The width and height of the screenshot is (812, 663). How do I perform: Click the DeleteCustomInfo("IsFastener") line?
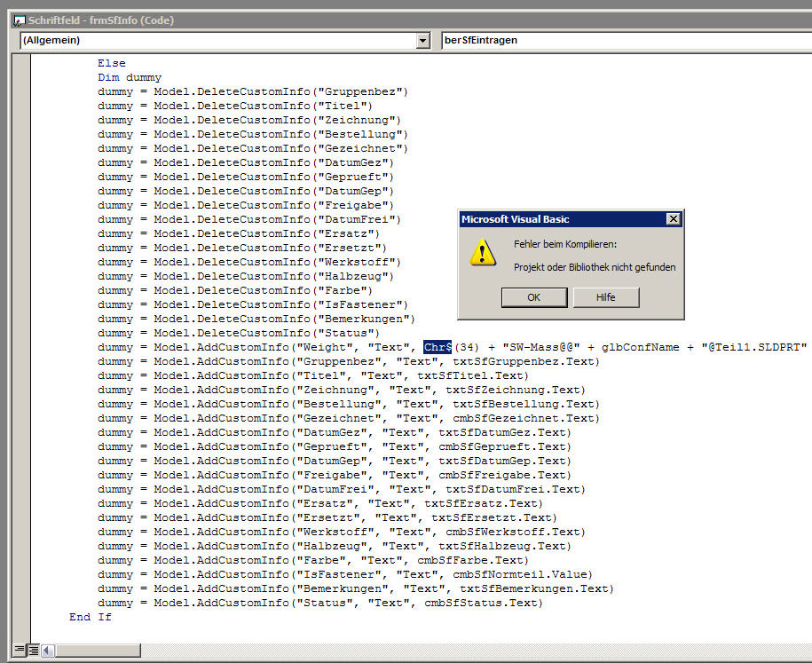[253, 304]
